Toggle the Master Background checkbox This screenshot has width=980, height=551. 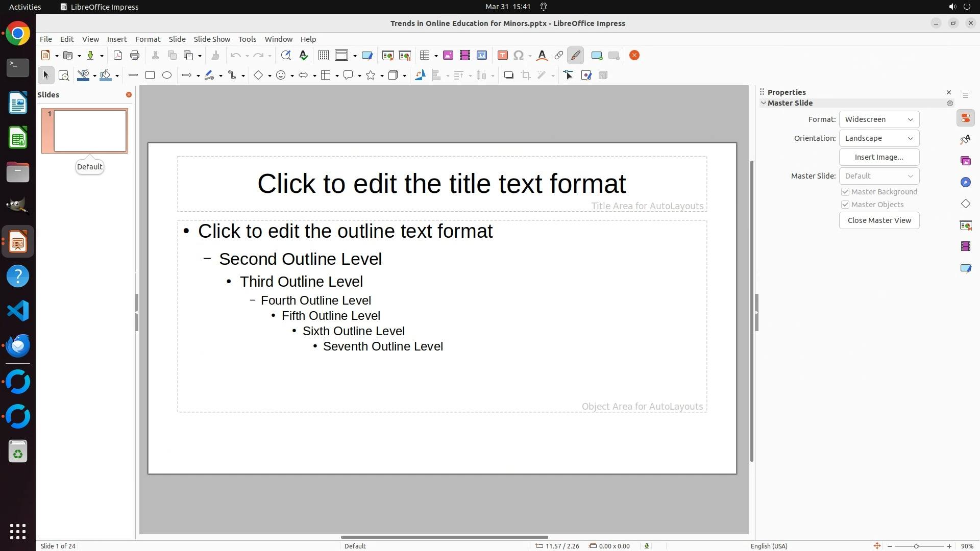click(x=845, y=192)
